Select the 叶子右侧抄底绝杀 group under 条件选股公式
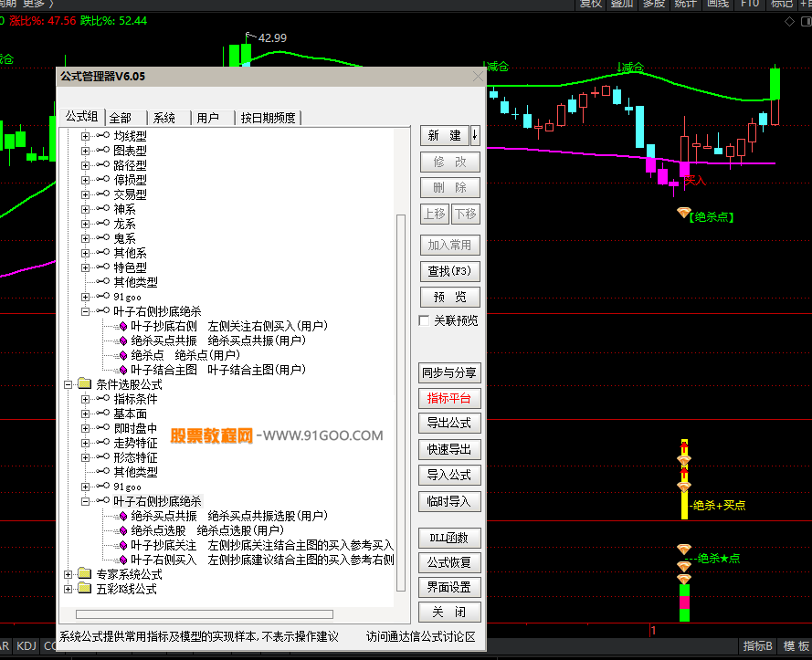812x660 pixels. [x=157, y=501]
